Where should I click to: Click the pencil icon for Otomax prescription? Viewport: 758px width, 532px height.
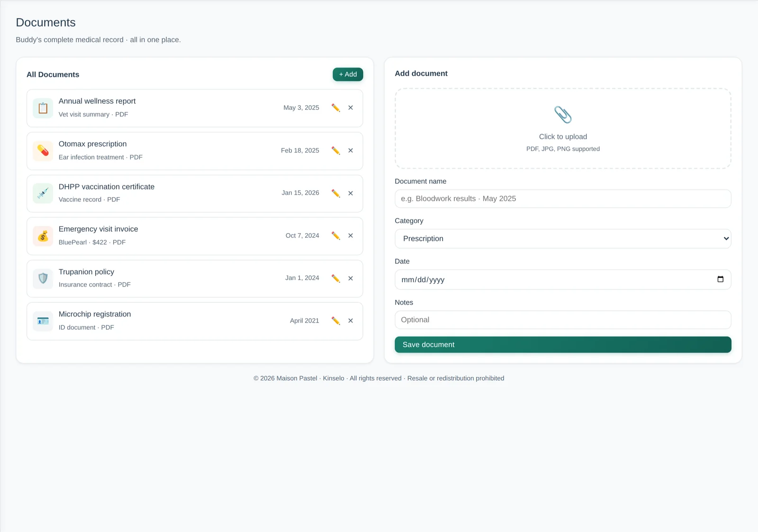[335, 151]
